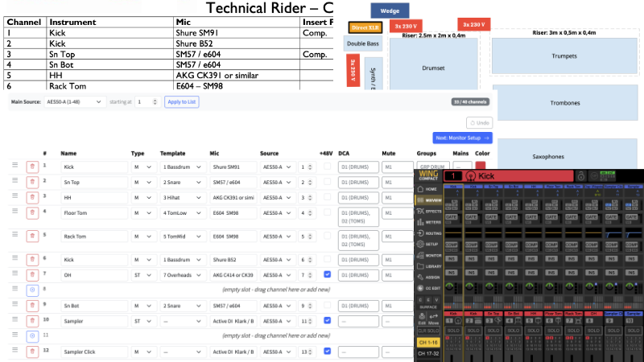The width and height of the screenshot is (644, 362).
Task: Disable +48V for OH row
Action: click(327, 274)
